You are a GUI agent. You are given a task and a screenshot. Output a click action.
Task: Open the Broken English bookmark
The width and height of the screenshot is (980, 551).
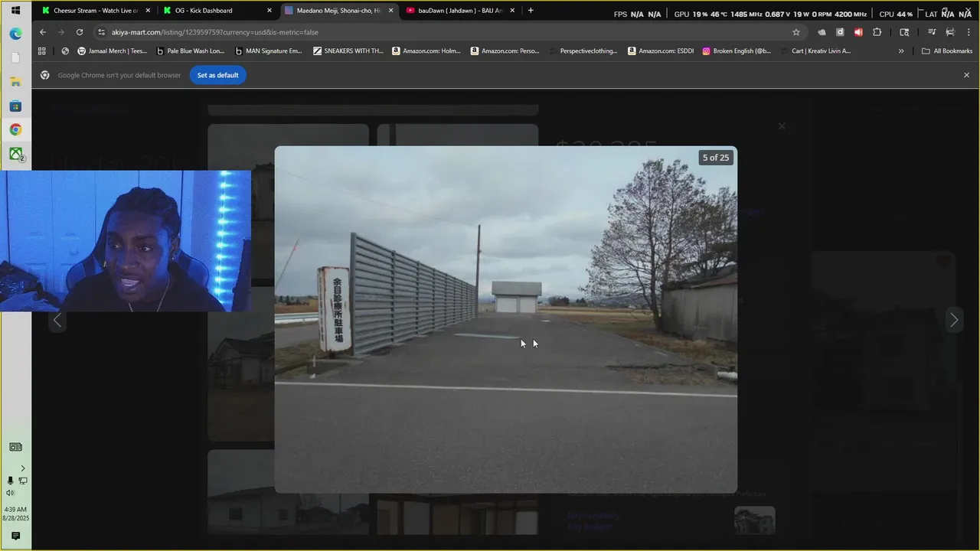coord(737,51)
